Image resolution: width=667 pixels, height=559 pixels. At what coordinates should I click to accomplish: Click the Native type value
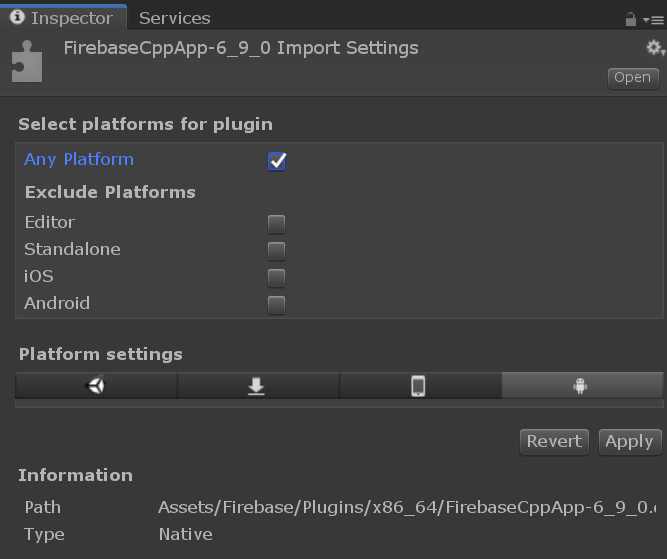(x=185, y=534)
